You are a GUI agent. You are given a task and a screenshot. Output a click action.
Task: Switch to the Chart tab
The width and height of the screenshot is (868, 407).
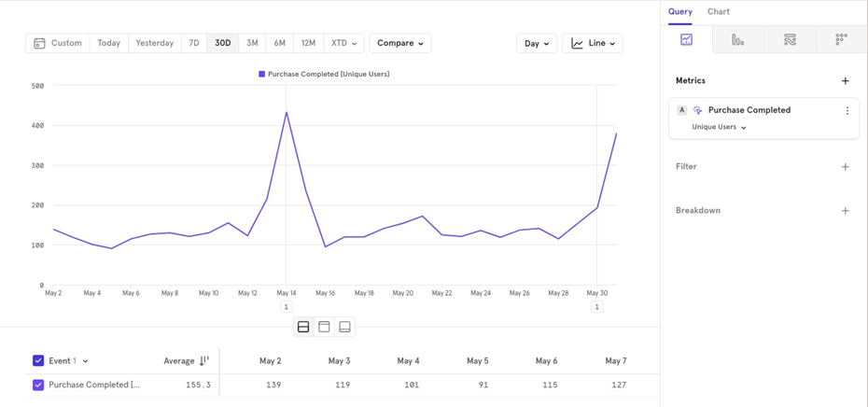(x=718, y=12)
